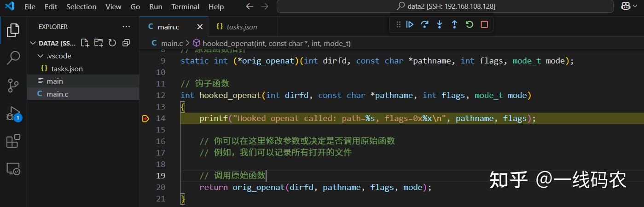This screenshot has width=644, height=207.
Task: Open the Source Control view
Action: pos(13,86)
